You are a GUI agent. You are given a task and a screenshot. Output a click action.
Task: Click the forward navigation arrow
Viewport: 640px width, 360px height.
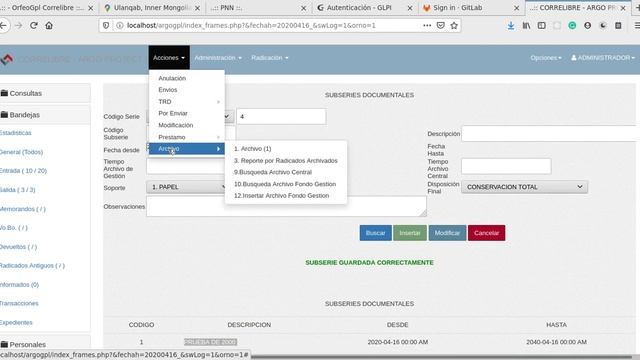pos(18,25)
